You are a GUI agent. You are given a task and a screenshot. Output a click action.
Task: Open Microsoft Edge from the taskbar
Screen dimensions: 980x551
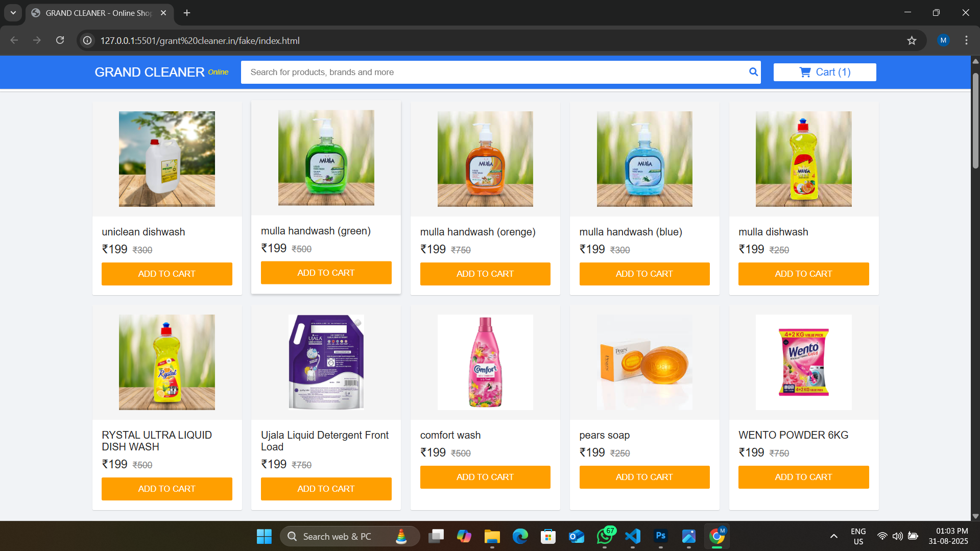[520, 536]
